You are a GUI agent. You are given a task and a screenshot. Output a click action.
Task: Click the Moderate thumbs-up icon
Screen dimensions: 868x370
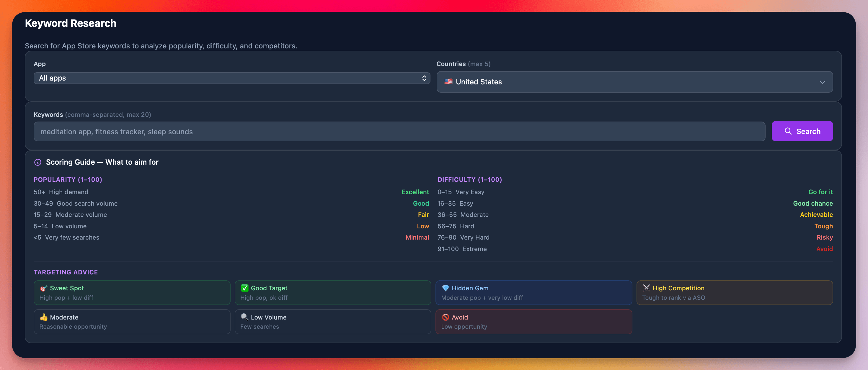[43, 317]
